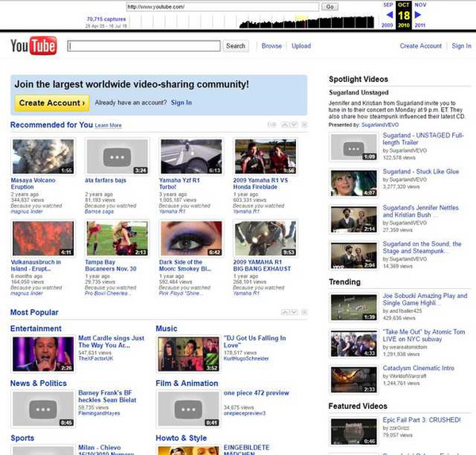Click Sign In in the header
The height and width of the screenshot is (455, 476).
point(462,46)
